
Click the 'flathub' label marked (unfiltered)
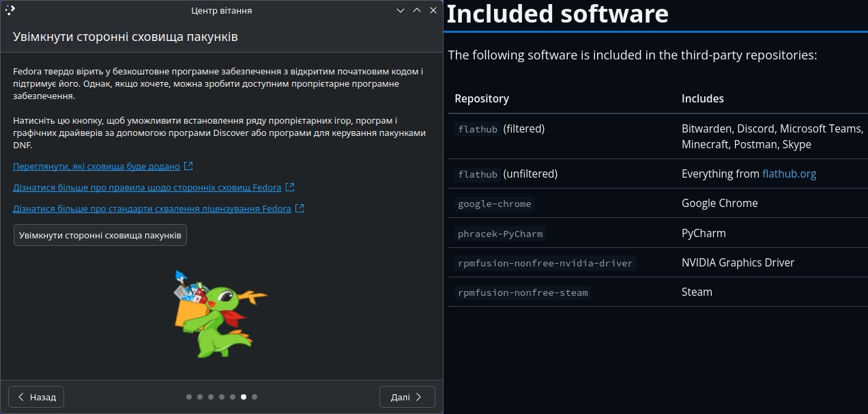coord(478,174)
